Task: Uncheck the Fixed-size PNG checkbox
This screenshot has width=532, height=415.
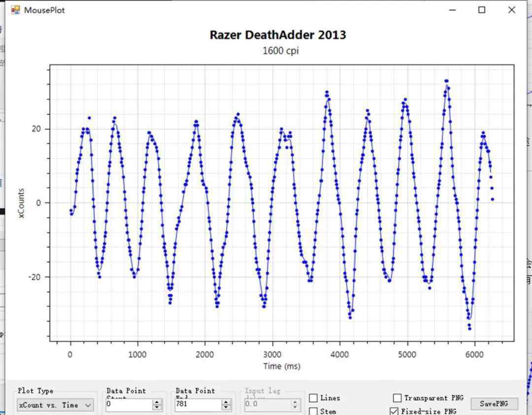Action: (394, 412)
